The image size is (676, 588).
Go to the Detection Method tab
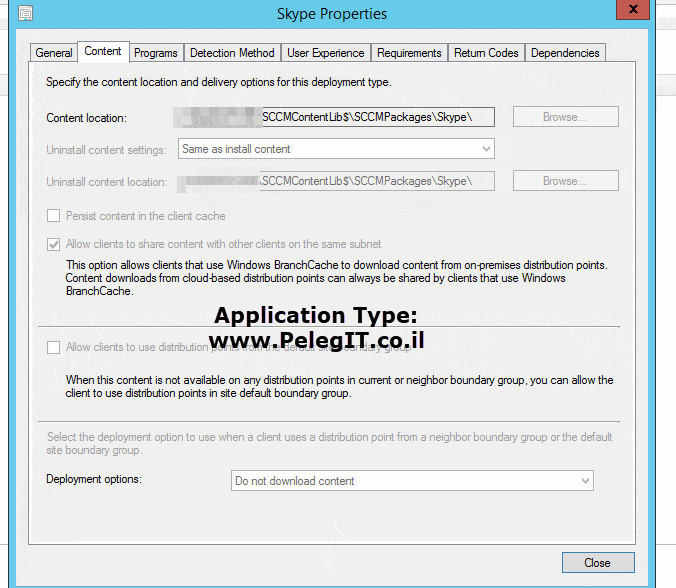(232, 53)
